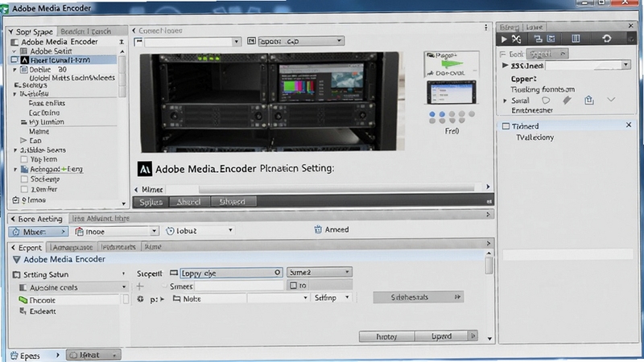This screenshot has width=644, height=362.
Task: Toggle the Srtting Satun checkbox
Action: click(x=16, y=274)
